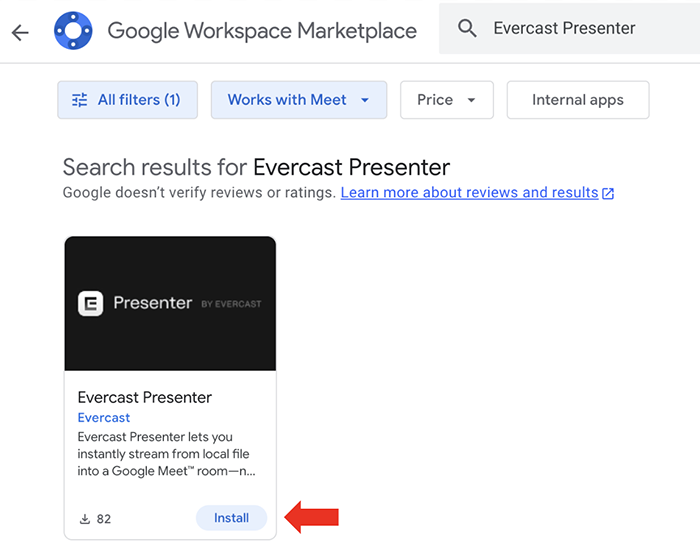
Task: Visit the Evercast developer link
Action: pos(104,417)
